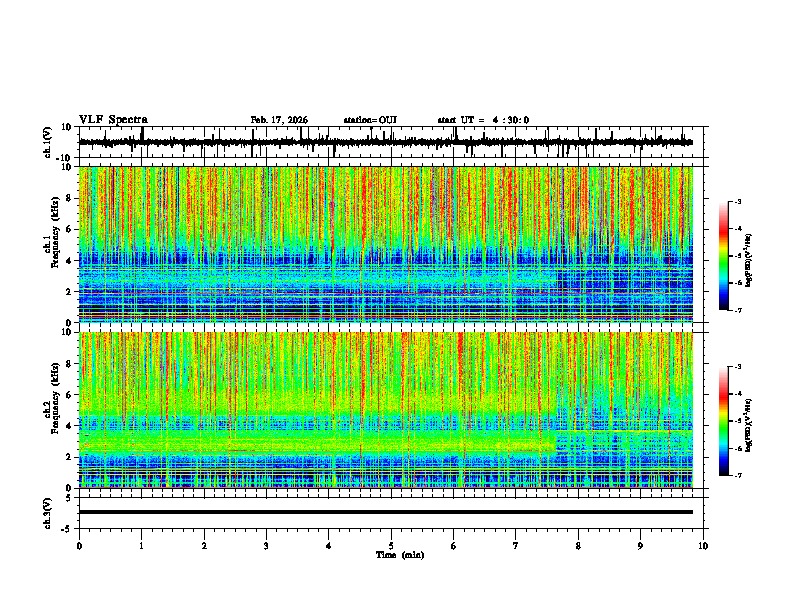Click the ch.1(V) waveform axis label
The image size is (792, 612).
(48, 142)
